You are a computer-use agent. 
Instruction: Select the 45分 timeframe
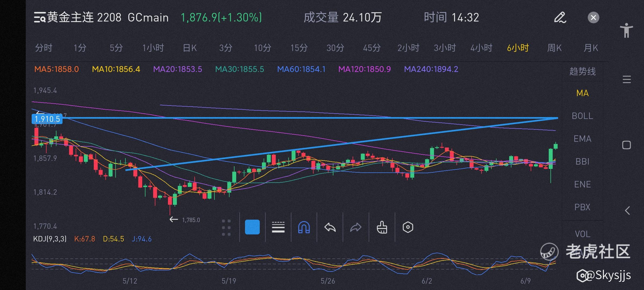[372, 48]
